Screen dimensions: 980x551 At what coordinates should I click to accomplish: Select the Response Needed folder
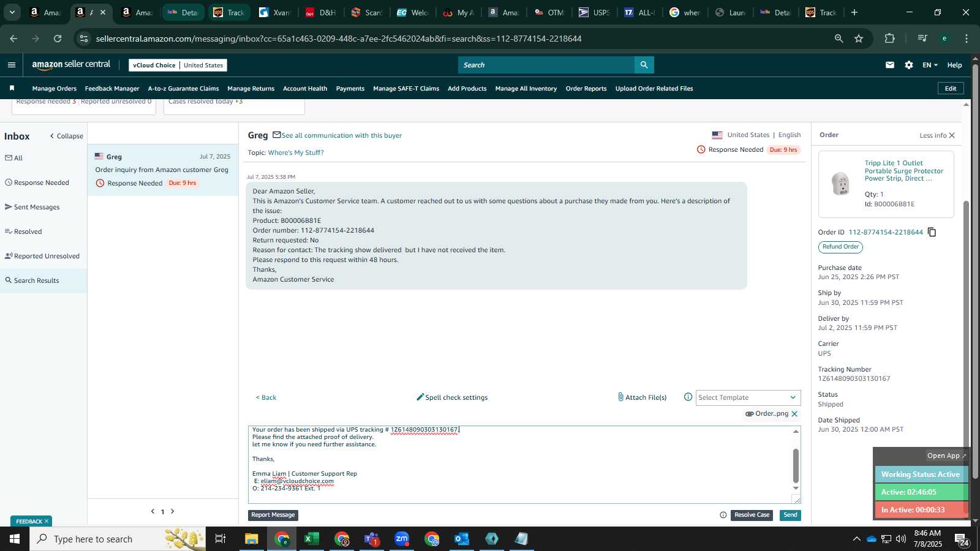click(x=37, y=182)
